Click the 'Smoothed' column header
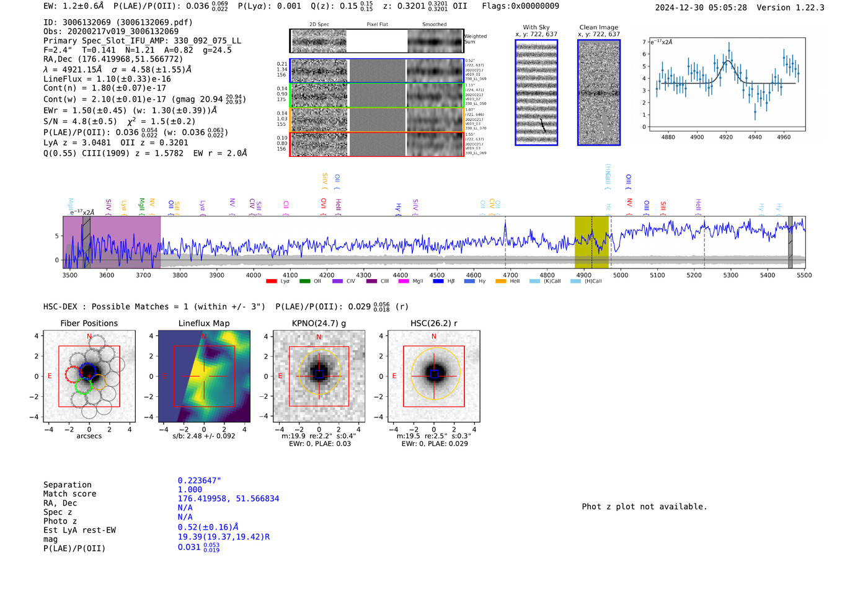The height and width of the screenshot is (591, 868). click(435, 24)
